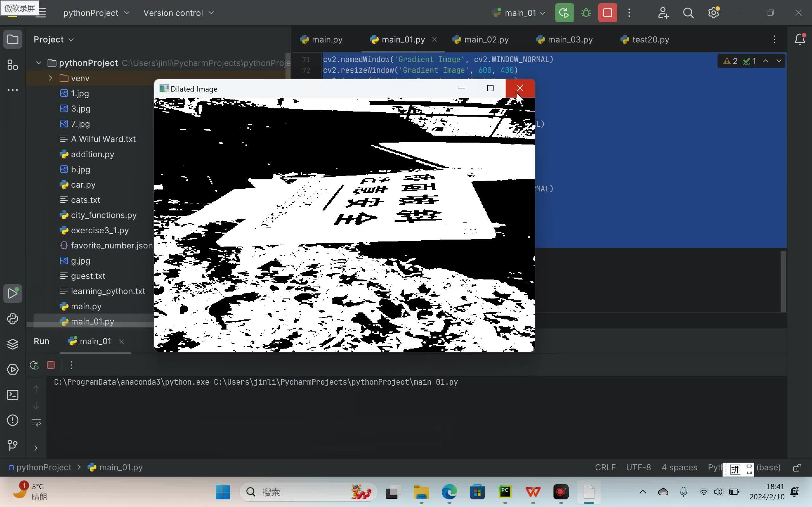Toggle soft-wrap in the run console
The height and width of the screenshot is (507, 812).
36,422
